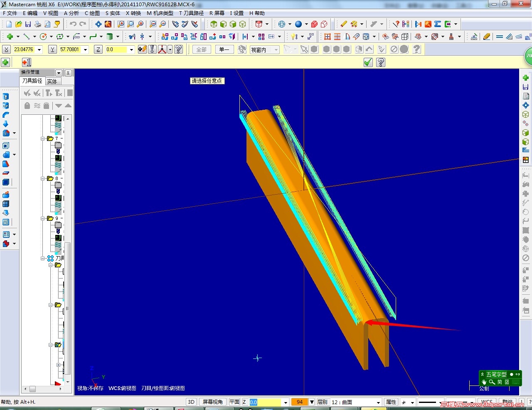The height and width of the screenshot is (410, 532).
Task: Click the green cylinder primitive icon
Action: pyautogui.click(x=110, y=37)
